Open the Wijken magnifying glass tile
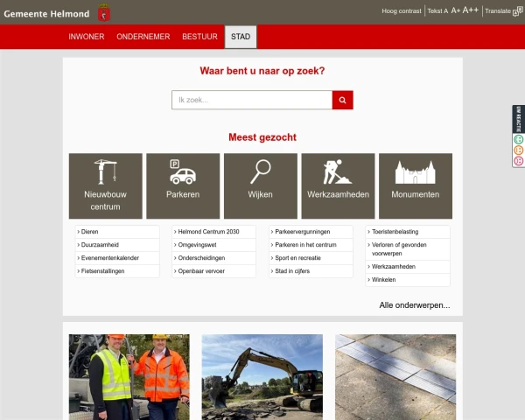Screen dimensions: 525x420 261,185
